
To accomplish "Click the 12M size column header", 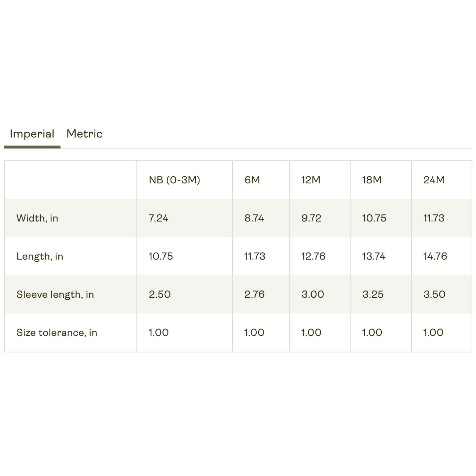I will [311, 180].
